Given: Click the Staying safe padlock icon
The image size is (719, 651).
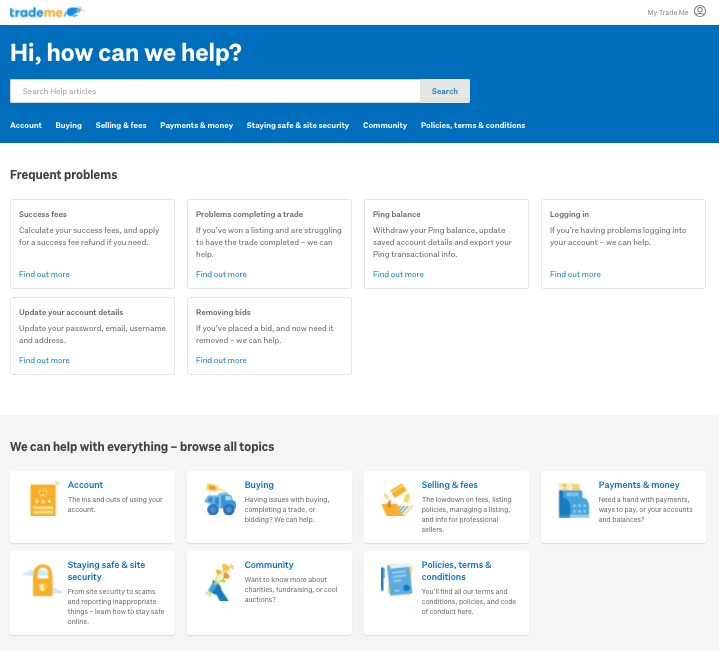Looking at the screenshot, I should click(x=42, y=580).
